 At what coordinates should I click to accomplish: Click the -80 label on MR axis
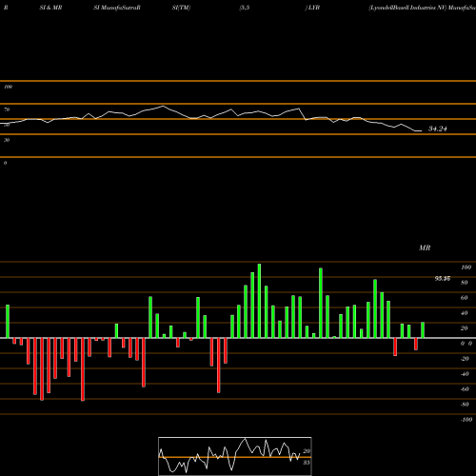tap(465, 405)
